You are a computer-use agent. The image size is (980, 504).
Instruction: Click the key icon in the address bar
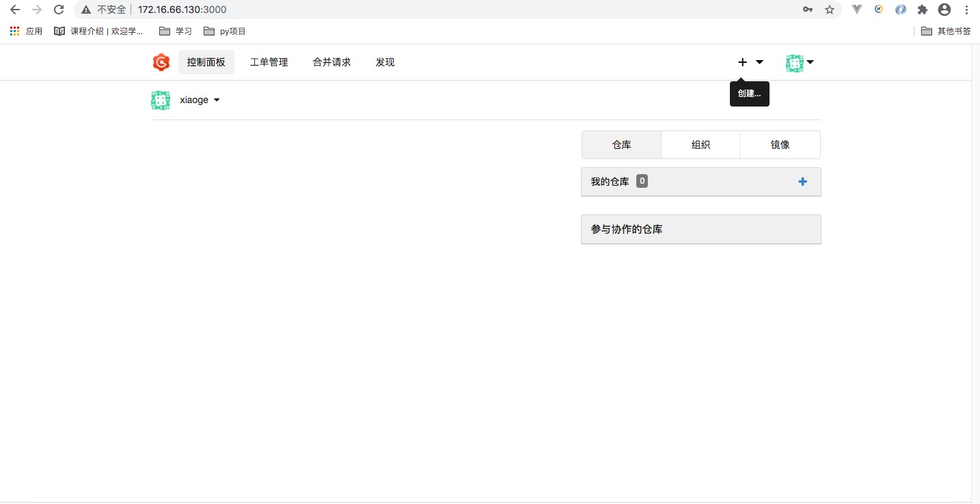(x=808, y=10)
